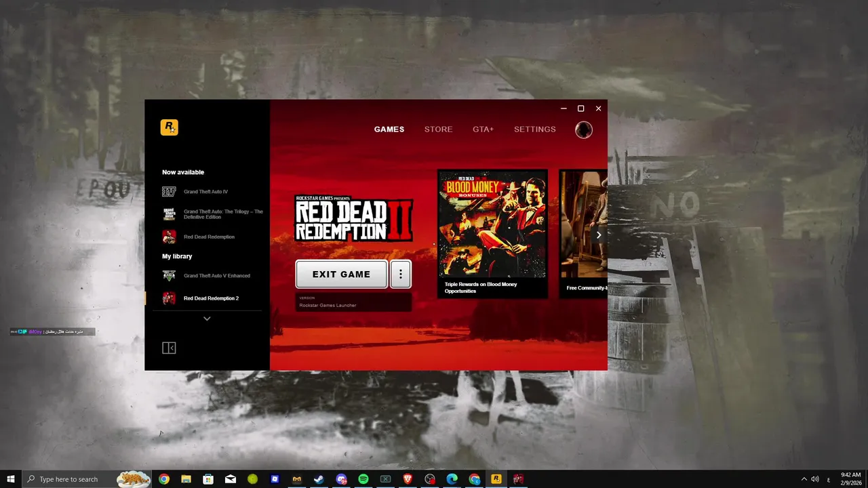This screenshot has width=868, height=488.
Task: Open Microsoft Store from taskbar
Action: click(208, 479)
